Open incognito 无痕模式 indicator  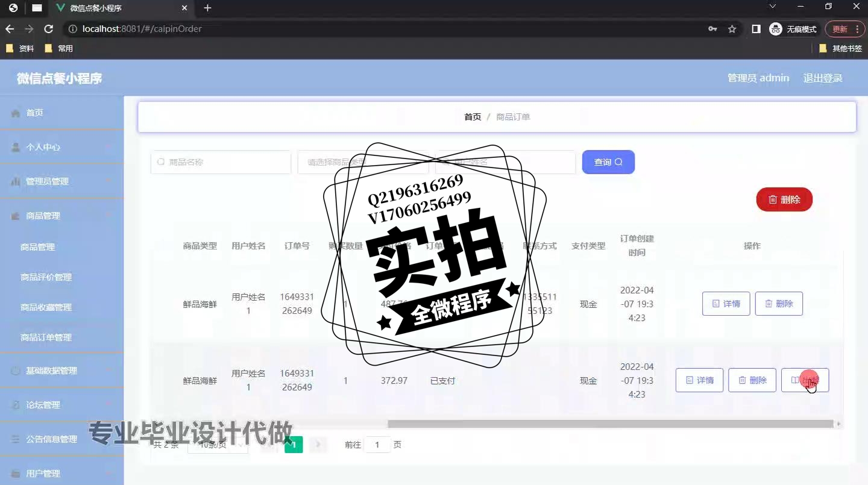[793, 29]
